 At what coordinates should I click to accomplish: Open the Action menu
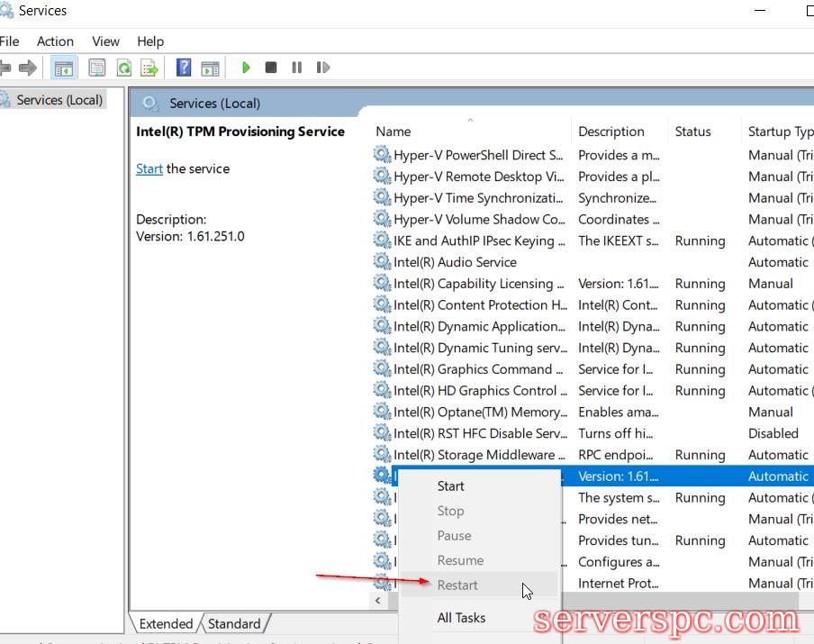tap(55, 41)
